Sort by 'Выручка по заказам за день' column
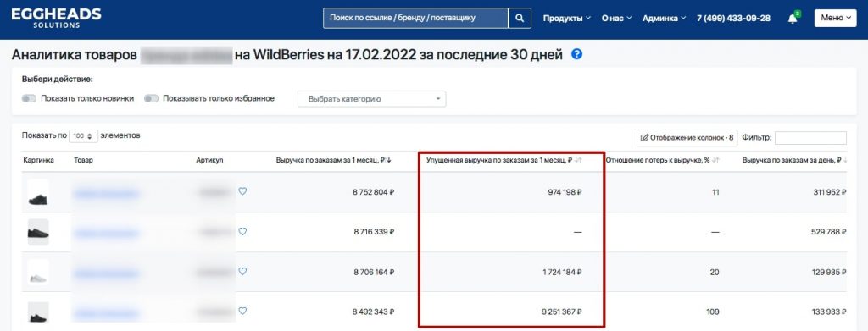868x331 pixels. 794,160
